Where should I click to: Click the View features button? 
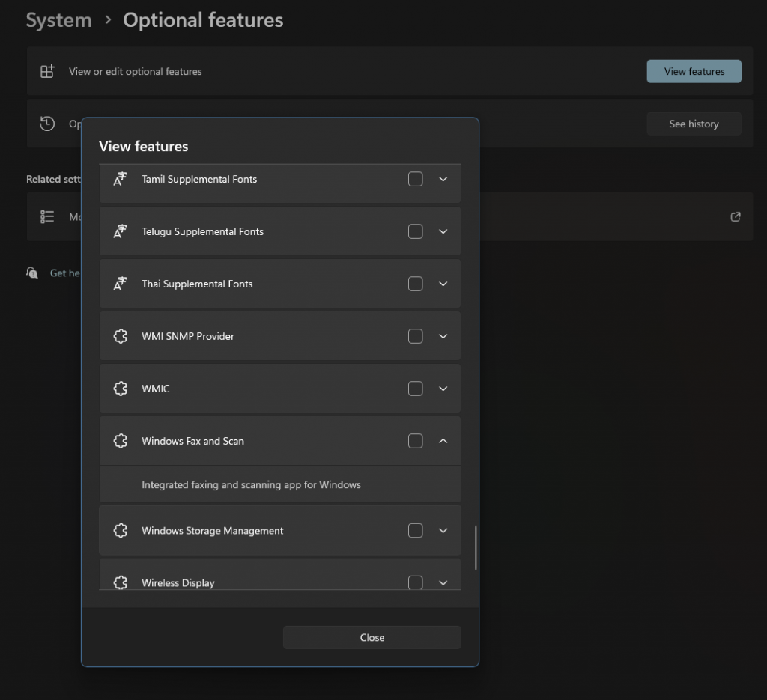(x=694, y=71)
